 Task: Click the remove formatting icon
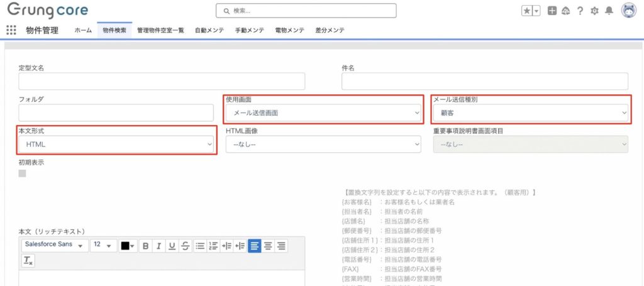pyautogui.click(x=28, y=260)
